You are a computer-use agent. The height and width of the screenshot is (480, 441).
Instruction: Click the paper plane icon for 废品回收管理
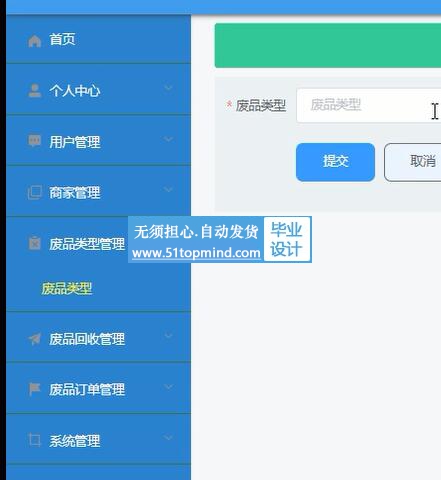[x=34, y=339]
